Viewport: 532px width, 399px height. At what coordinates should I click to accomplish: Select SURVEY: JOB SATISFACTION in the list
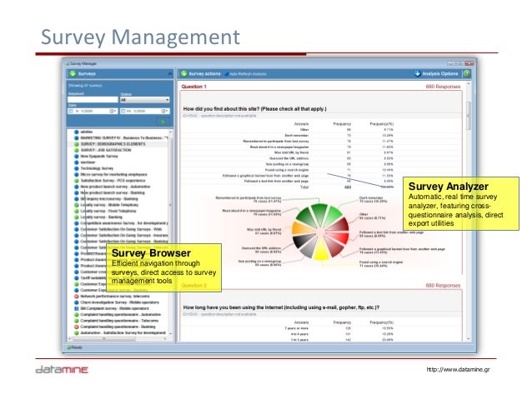point(106,150)
